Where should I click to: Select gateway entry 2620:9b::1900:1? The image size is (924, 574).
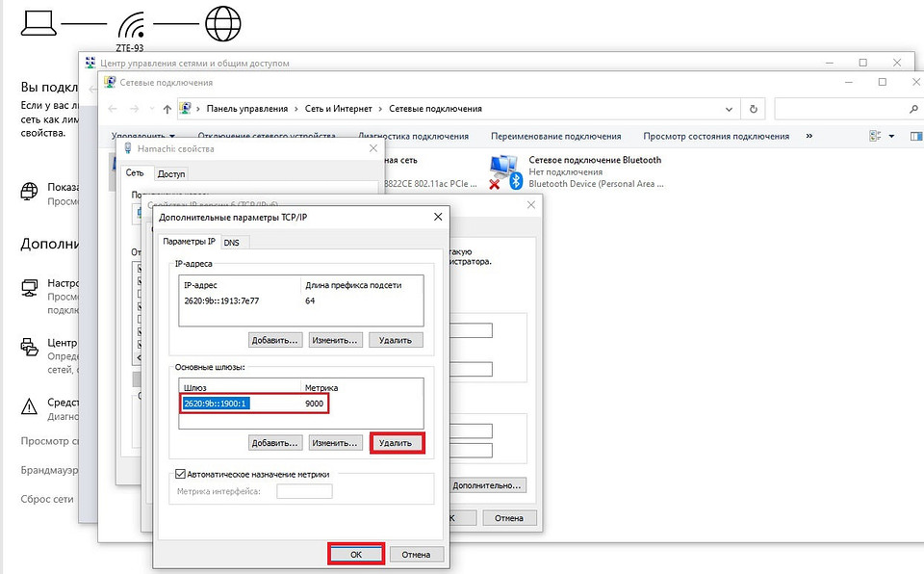point(216,404)
